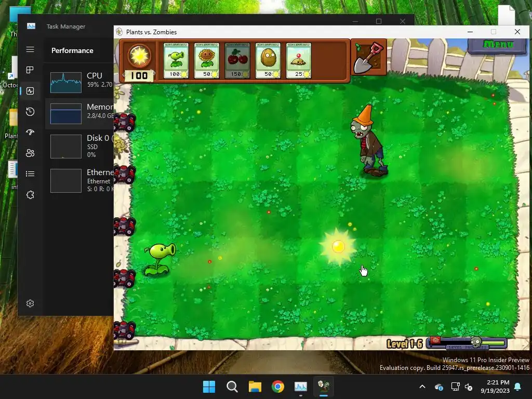Minimize the Plants vs. Zombies window
Image resolution: width=532 pixels, height=399 pixels.
click(470, 32)
